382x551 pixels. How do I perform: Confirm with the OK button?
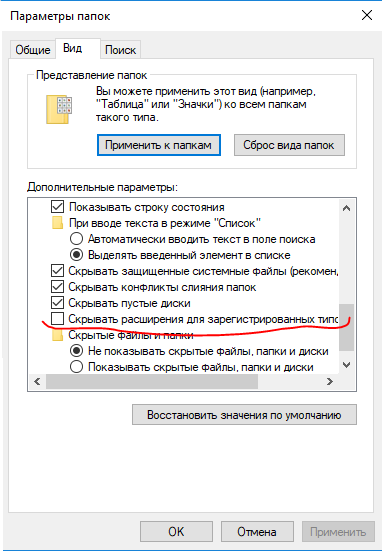(176, 532)
